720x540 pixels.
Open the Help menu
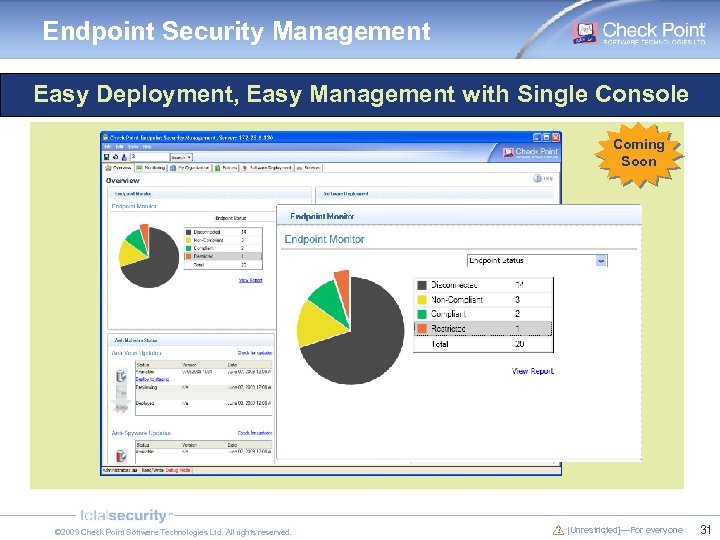point(147,147)
